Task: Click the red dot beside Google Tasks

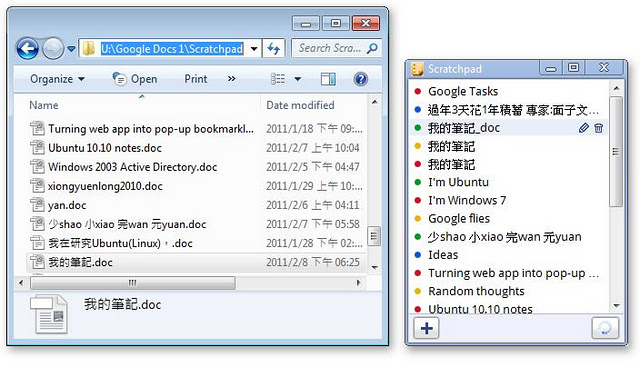Action: point(418,91)
